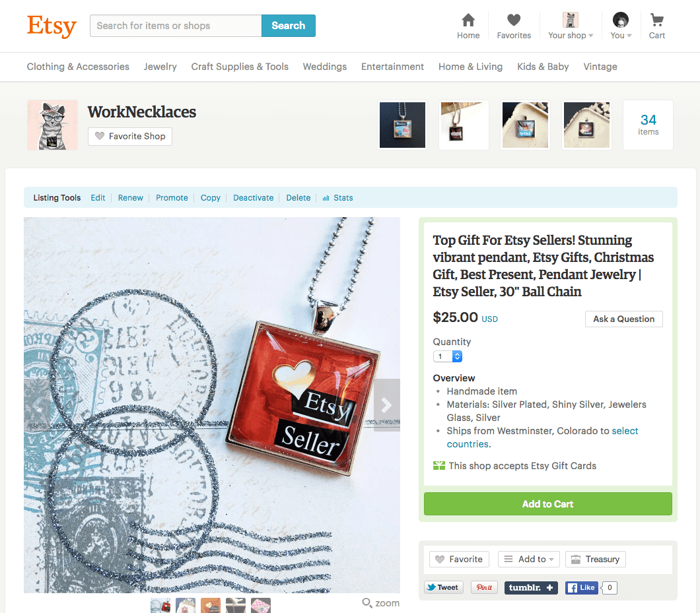The image size is (700, 613).
Task: Click the Add to Cart button
Action: tap(547, 503)
